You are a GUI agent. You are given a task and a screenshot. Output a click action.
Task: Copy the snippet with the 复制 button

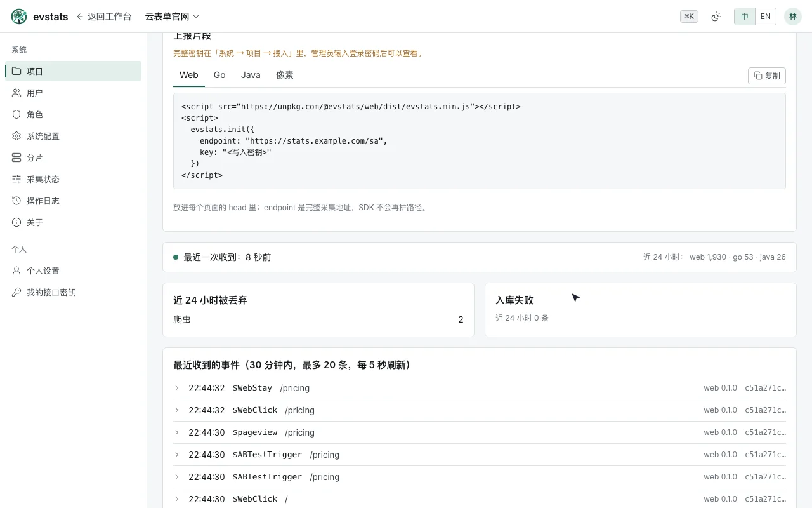[767, 76]
